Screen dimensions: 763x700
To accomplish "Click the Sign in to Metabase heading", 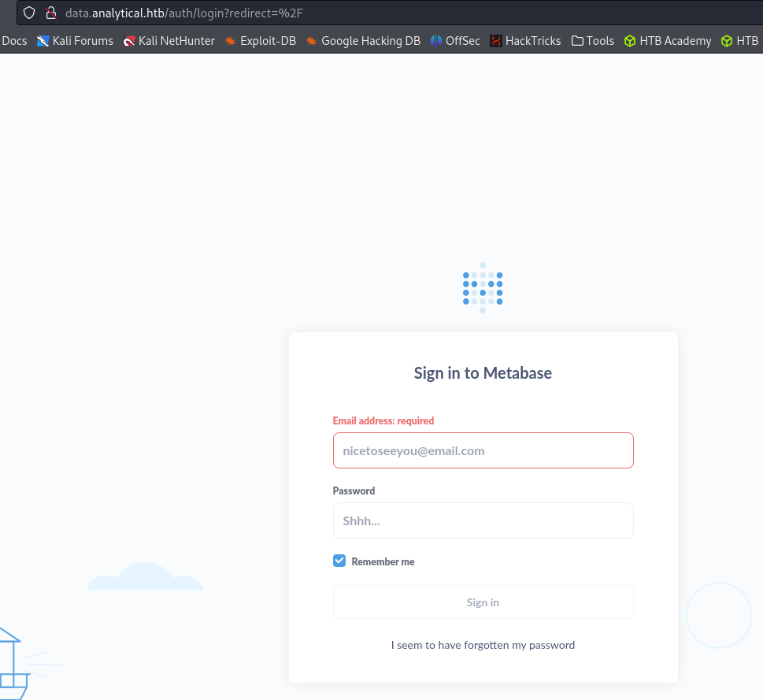I will (x=483, y=373).
